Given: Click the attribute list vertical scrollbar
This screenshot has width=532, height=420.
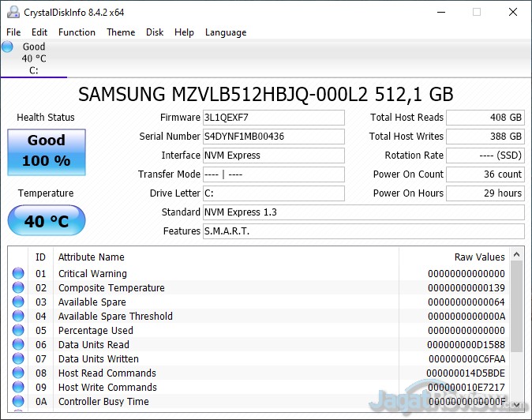Looking at the screenshot, I should [x=516, y=332].
